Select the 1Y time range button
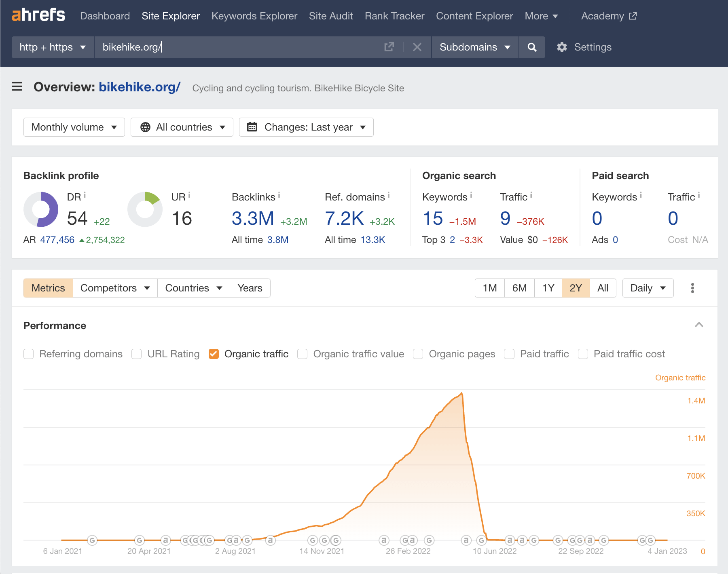Viewport: 728px width, 574px height. (548, 288)
